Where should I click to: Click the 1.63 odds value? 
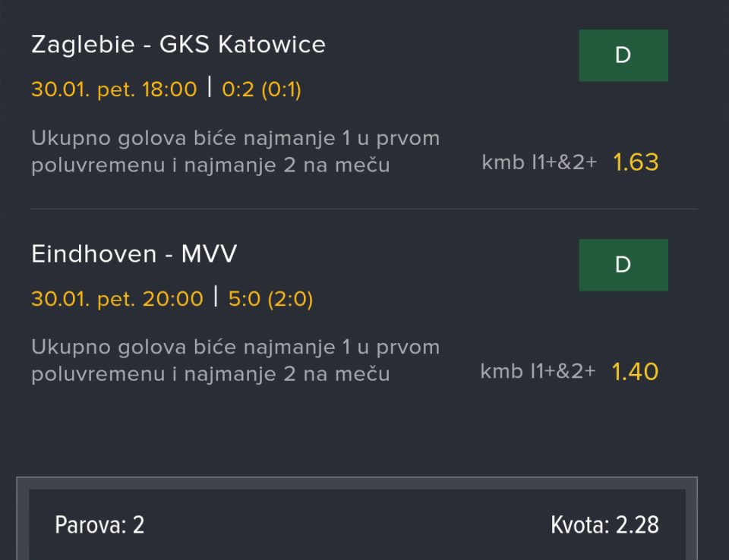pyautogui.click(x=636, y=162)
